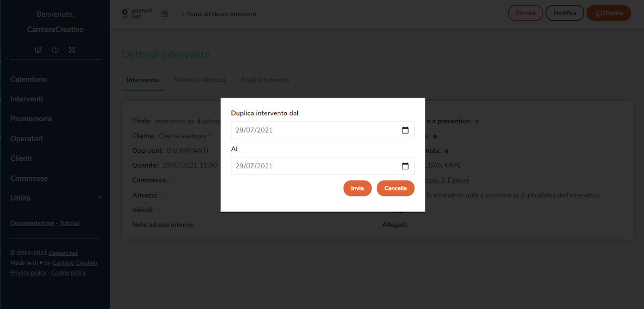Select Calendario in the sidebar
The height and width of the screenshot is (309, 644).
point(28,79)
